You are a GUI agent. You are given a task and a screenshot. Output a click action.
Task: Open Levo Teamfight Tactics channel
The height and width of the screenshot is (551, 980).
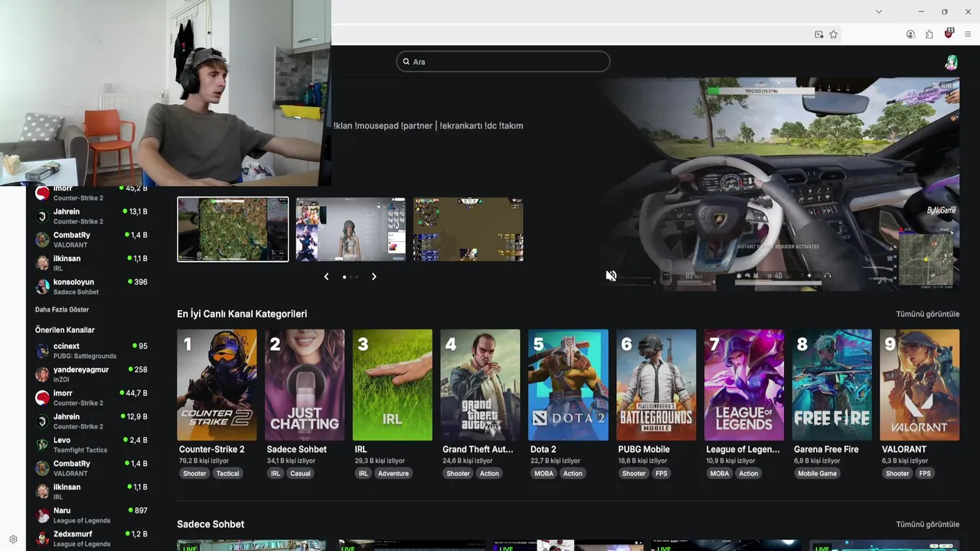click(x=91, y=445)
